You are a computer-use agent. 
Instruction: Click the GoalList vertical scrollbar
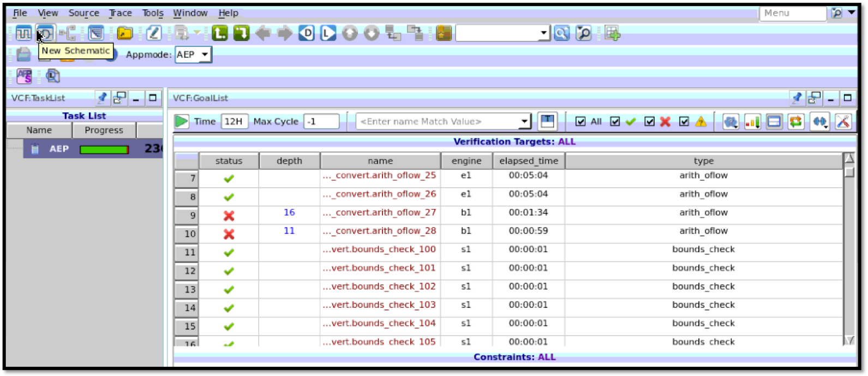(849, 249)
